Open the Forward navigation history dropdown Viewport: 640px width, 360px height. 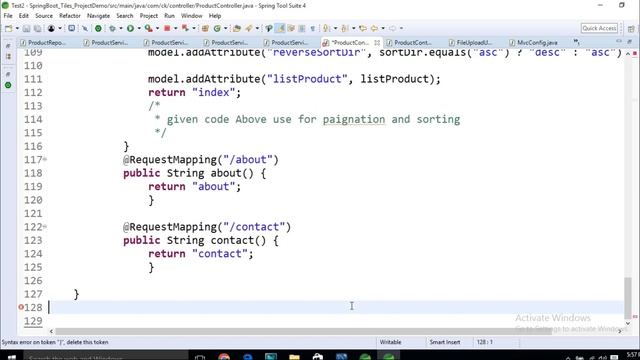coord(401,28)
